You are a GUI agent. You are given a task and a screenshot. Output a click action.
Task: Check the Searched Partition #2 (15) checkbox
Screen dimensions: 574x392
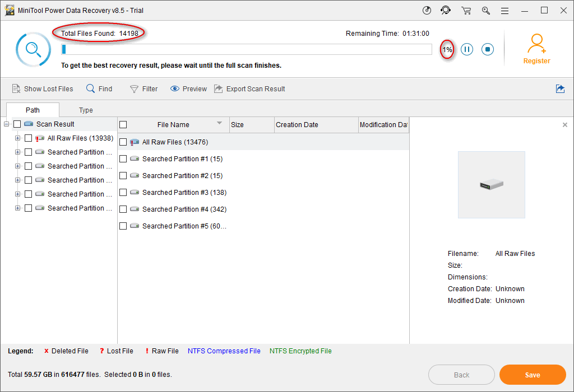[123, 175]
